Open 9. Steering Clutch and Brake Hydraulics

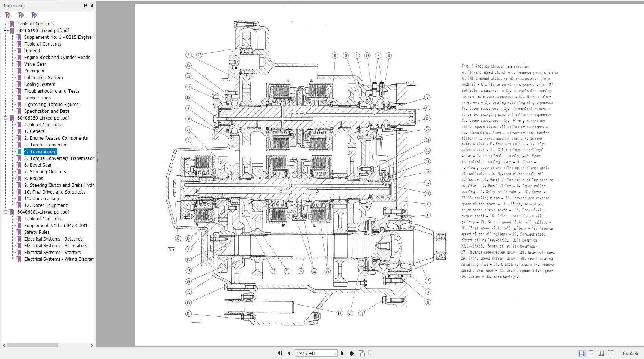[59, 185]
